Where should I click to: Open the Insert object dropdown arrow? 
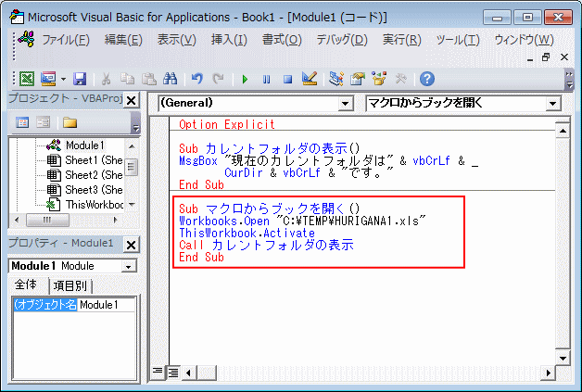[x=63, y=79]
